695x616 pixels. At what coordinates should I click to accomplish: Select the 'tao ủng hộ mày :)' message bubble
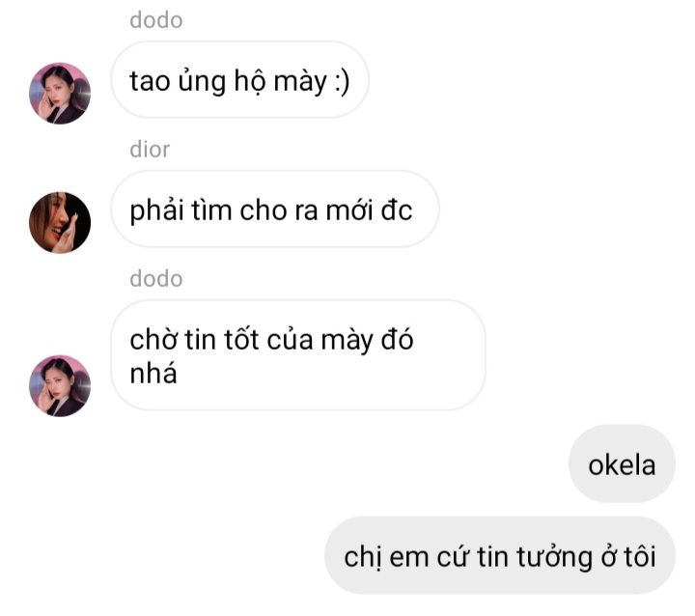(x=239, y=80)
